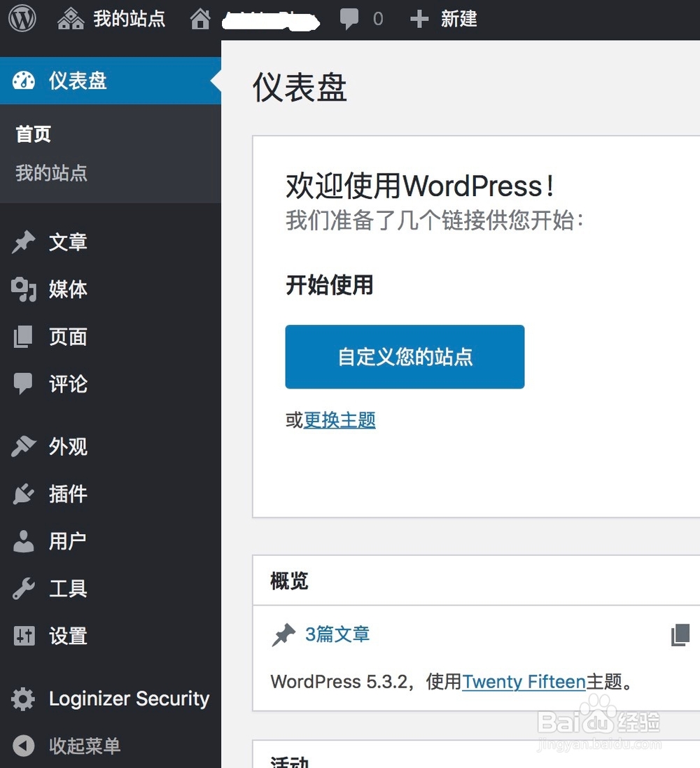700x768 pixels.
Task: Click the wrench icon beside 工具
Action: click(24, 588)
